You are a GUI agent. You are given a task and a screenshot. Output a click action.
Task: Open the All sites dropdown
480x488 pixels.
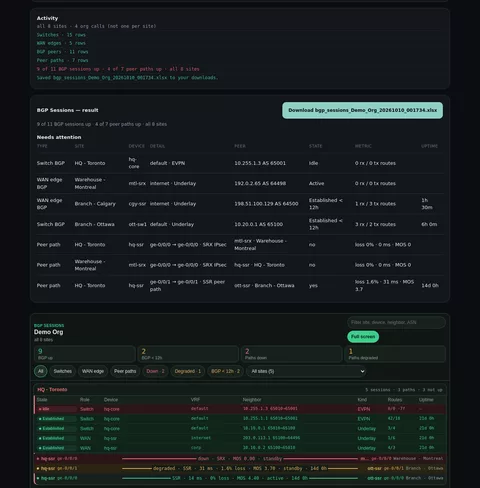(306, 371)
